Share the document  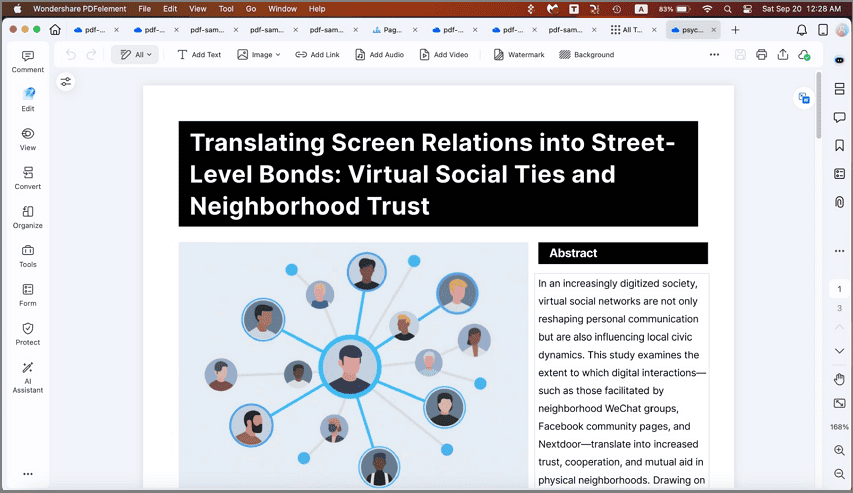point(783,54)
